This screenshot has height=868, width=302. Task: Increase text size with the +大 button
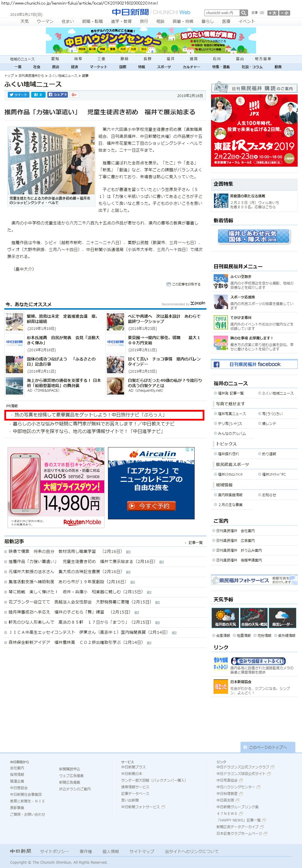272,13
